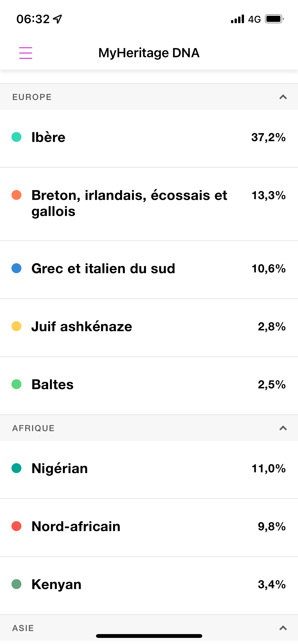Open Breton, irlandais, écossais et gallois entry
298x644 pixels.
[x=149, y=204]
